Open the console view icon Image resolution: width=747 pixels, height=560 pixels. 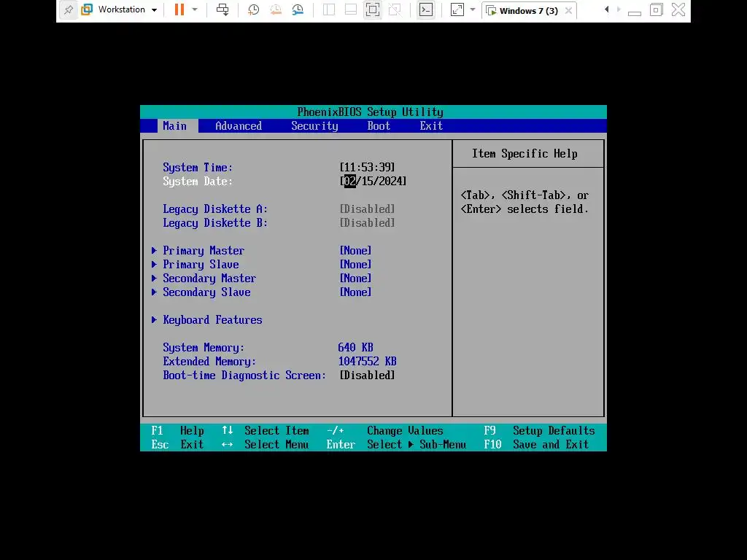point(426,9)
